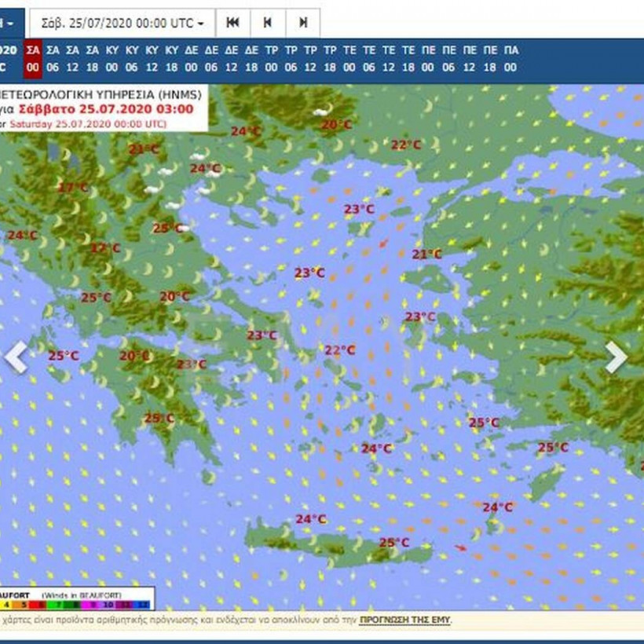Viewport: 644px width, 644px height.
Task: Choose the ΠΕ 00 forecast time
Action: (429, 59)
